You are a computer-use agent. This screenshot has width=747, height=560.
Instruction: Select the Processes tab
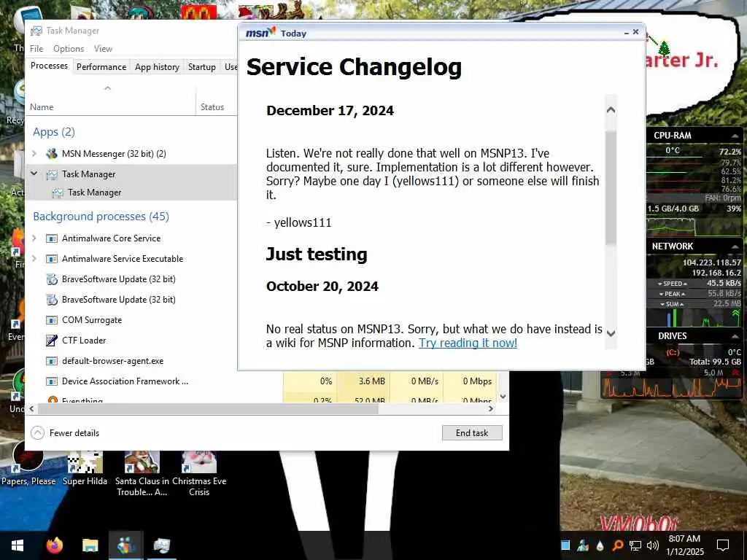click(49, 66)
